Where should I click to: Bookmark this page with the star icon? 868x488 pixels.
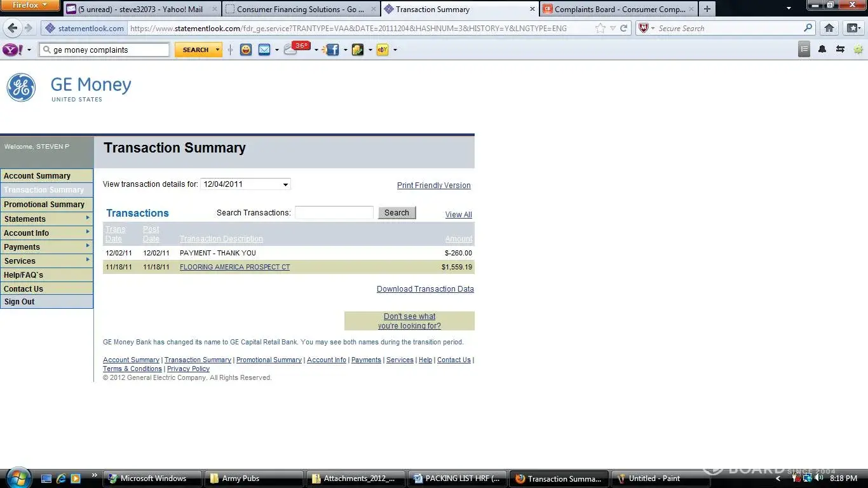click(x=600, y=28)
